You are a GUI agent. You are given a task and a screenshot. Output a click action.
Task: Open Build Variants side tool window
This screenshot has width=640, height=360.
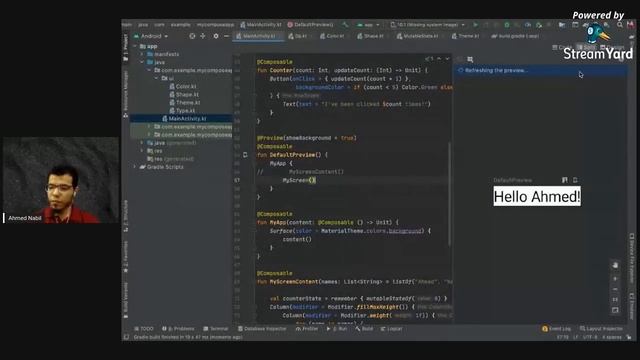click(x=126, y=300)
